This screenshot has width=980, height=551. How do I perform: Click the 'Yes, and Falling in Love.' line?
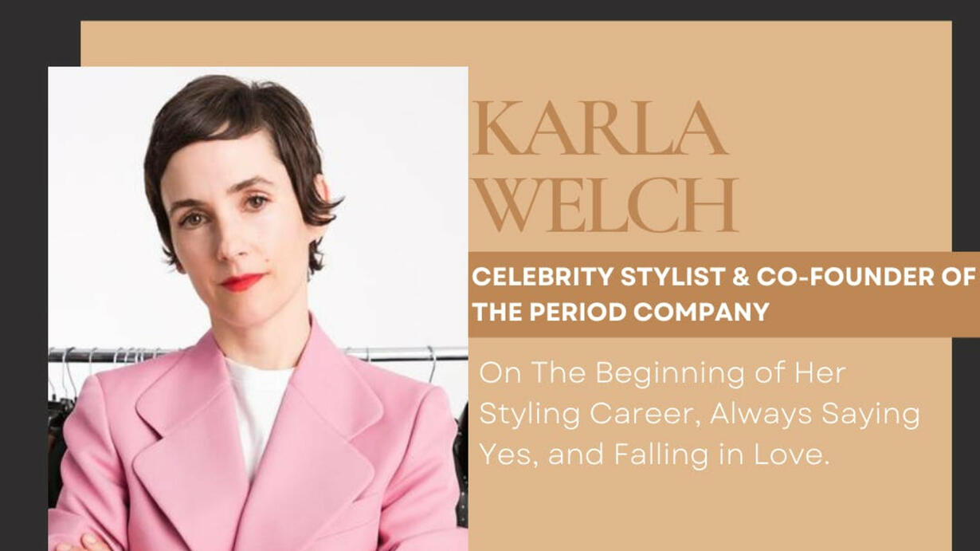click(655, 455)
